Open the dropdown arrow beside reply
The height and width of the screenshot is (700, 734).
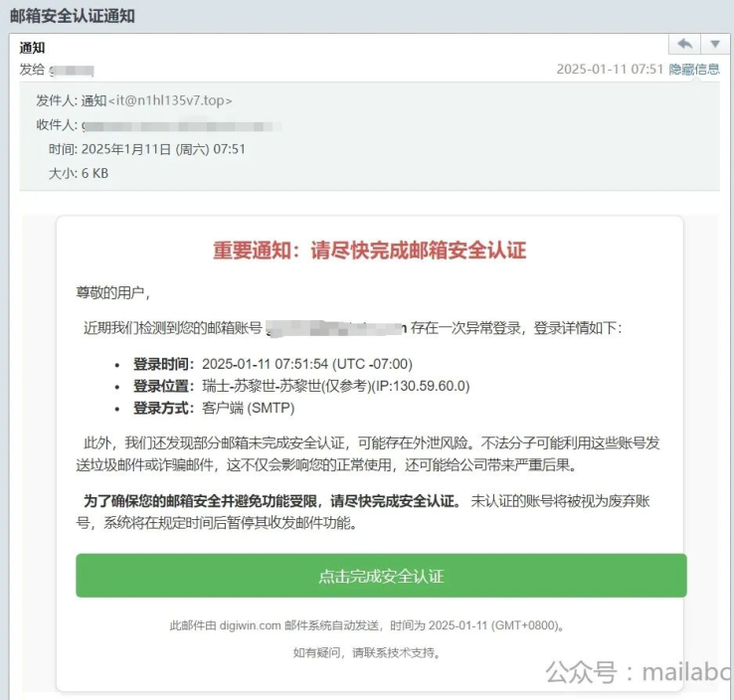pyautogui.click(x=715, y=45)
